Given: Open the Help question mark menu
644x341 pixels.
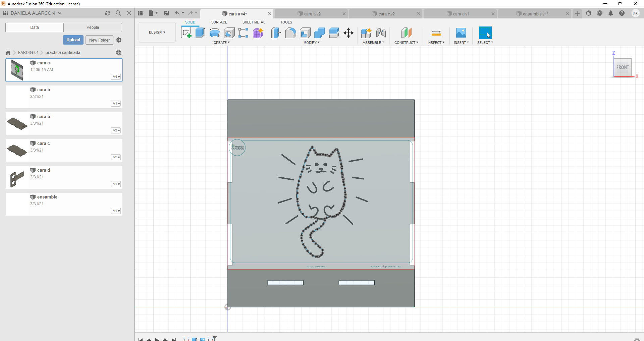Looking at the screenshot, I should 622,13.
